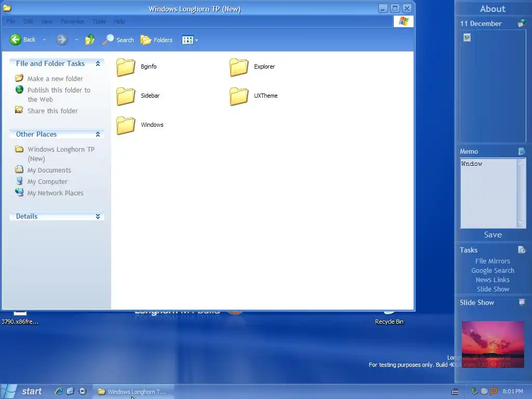Click inside the Memo text box
Screen dimensions: 532x399
(488, 193)
